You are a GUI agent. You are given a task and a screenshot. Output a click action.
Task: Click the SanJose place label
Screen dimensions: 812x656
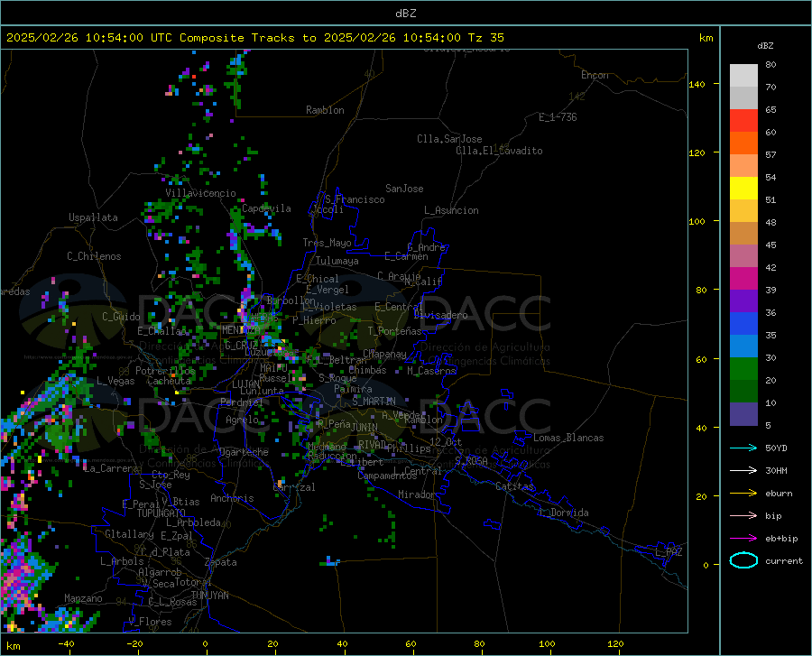coord(404,189)
